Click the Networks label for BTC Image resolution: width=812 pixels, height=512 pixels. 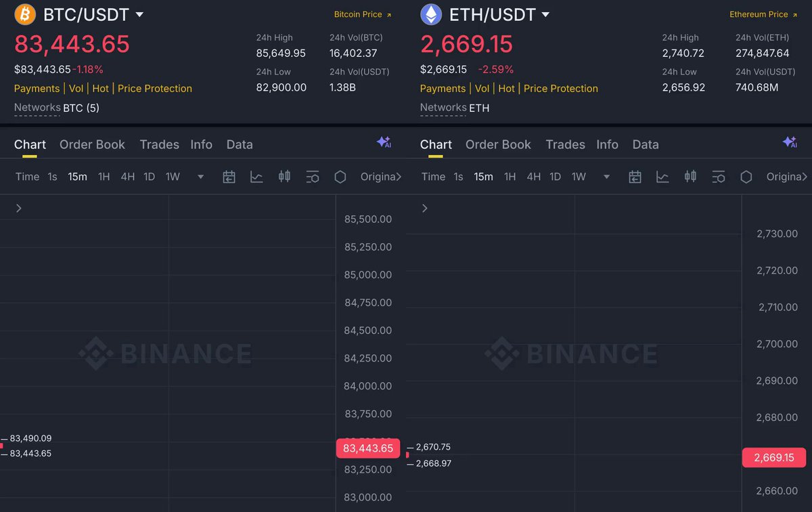tap(37, 108)
